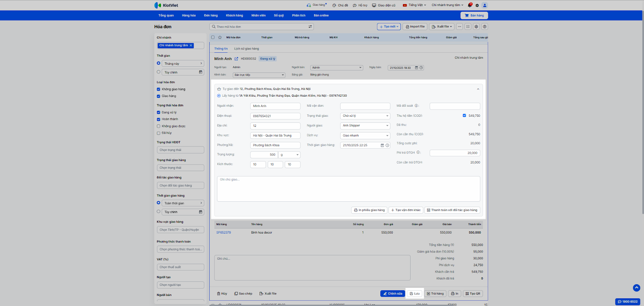Open the more options ellipsis button
The image size is (644, 306).
(x=459, y=27)
